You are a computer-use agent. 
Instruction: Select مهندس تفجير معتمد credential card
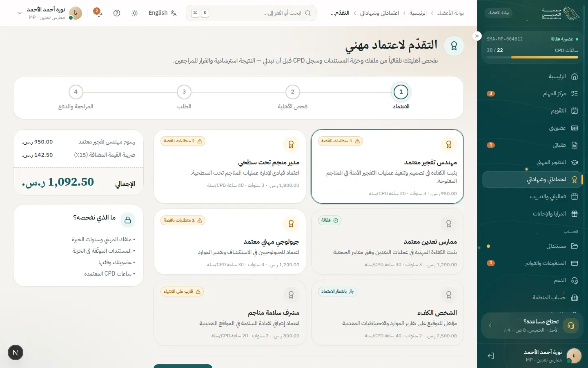tap(387, 166)
